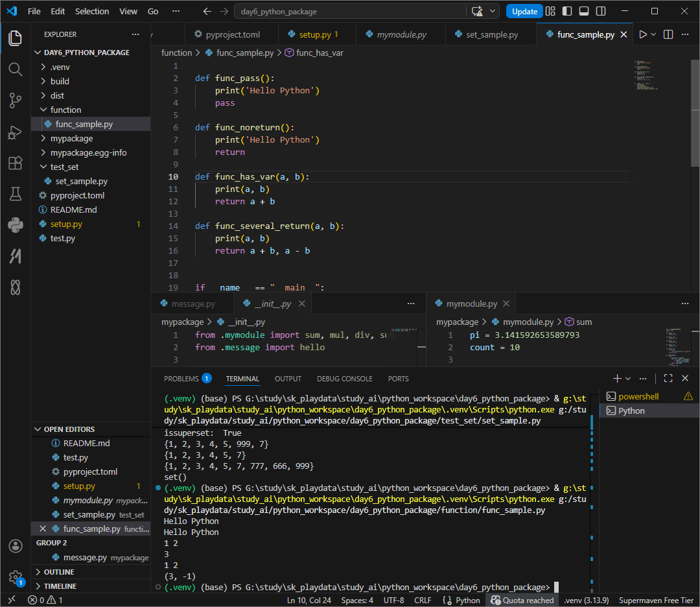Go back with the left arrow

207,11
